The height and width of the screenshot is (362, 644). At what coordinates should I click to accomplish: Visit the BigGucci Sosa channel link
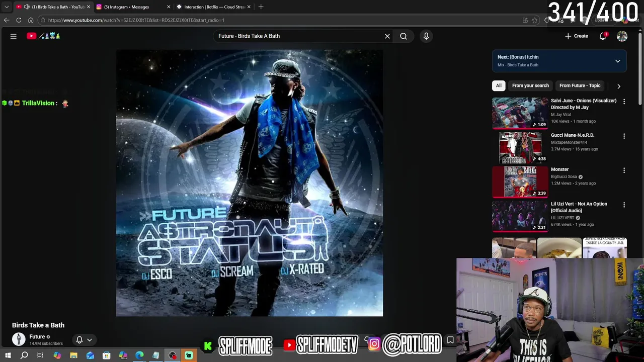tap(564, 177)
